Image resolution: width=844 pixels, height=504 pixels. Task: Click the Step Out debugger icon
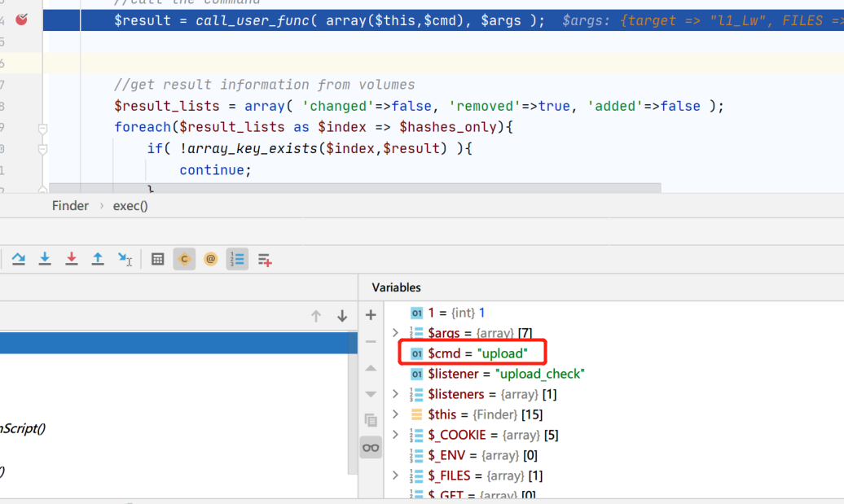coord(98,259)
